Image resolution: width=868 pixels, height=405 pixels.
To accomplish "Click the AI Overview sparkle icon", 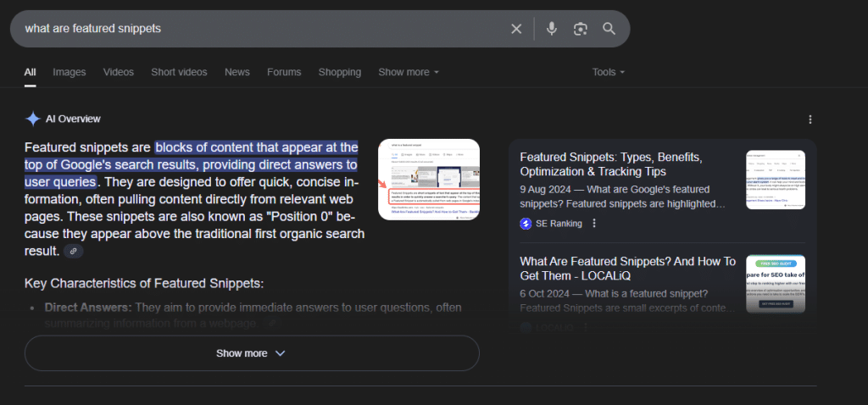I will click(33, 119).
